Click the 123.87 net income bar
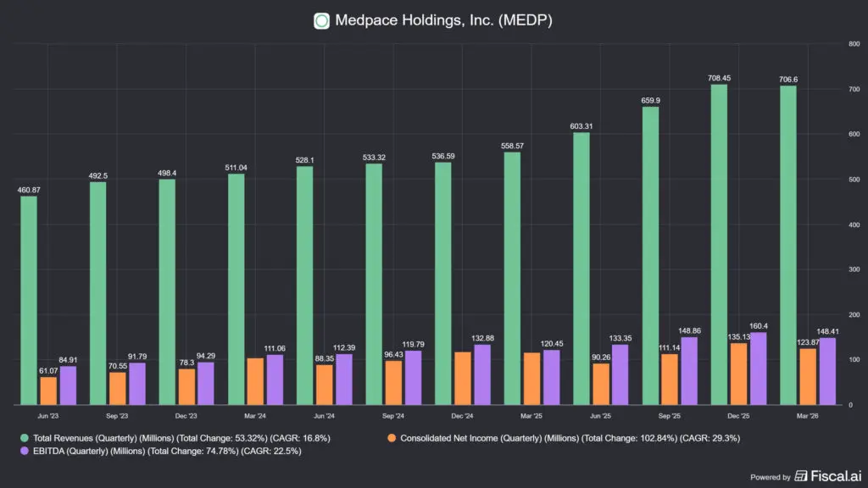 [808, 376]
